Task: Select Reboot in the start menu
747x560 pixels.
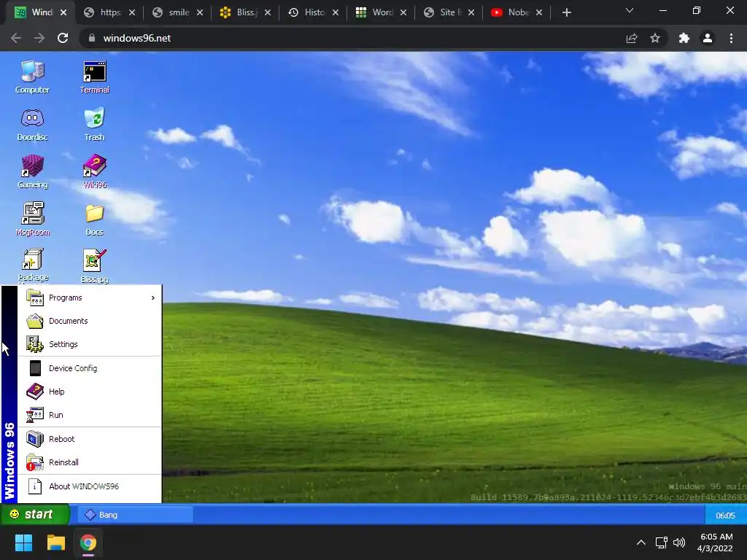Action: [x=90, y=438]
